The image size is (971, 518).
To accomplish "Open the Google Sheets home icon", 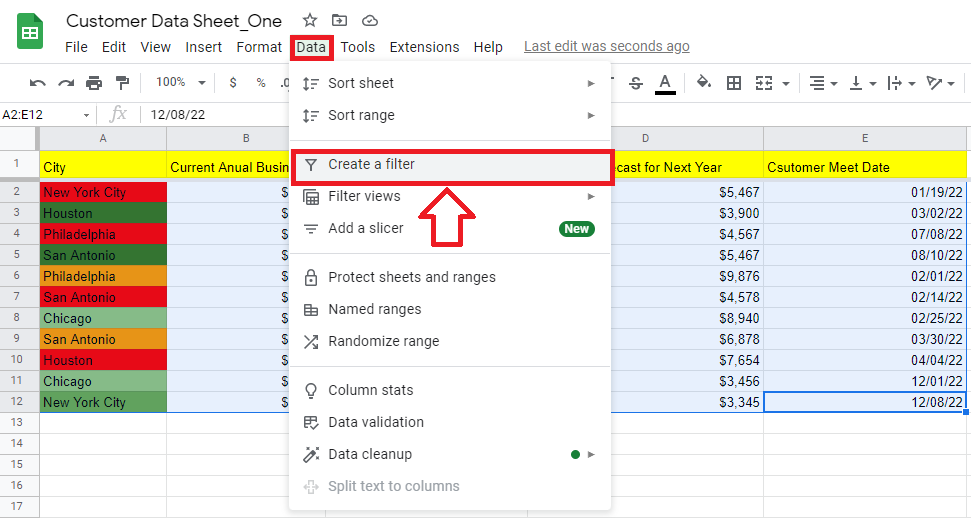I will point(30,32).
